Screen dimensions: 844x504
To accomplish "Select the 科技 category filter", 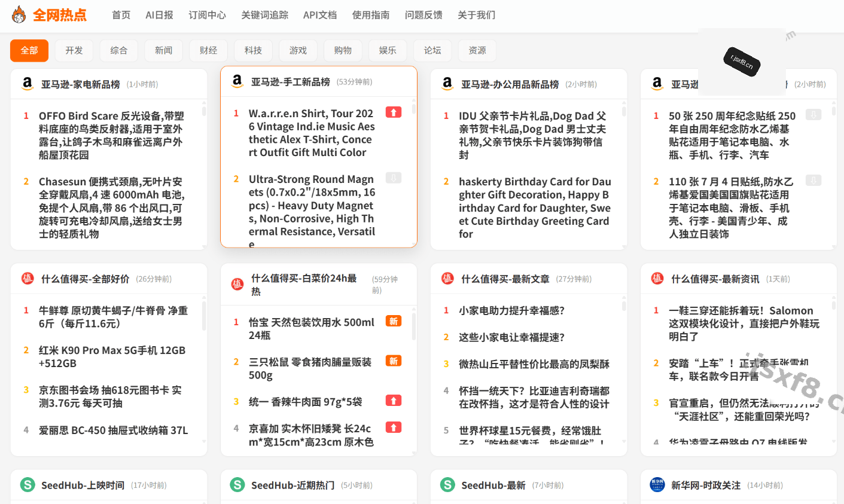I will click(x=254, y=50).
